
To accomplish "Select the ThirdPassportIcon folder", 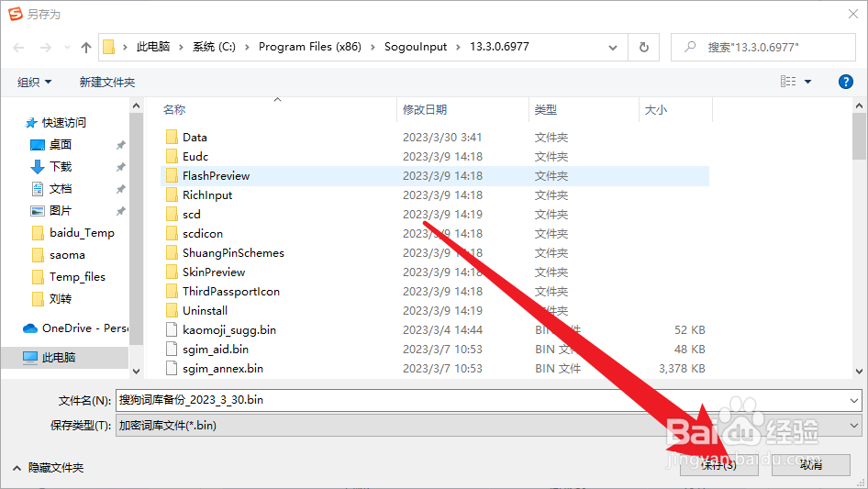I will tap(231, 292).
